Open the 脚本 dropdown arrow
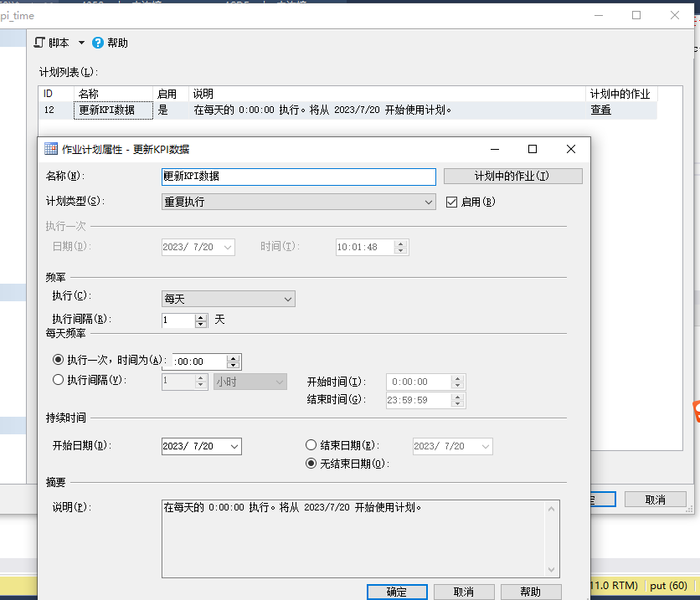This screenshot has width=700, height=600. click(x=81, y=43)
